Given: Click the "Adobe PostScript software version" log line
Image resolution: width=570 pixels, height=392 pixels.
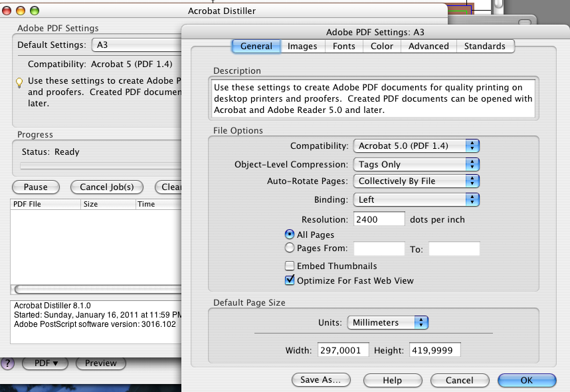Looking at the screenshot, I should click(x=95, y=324).
